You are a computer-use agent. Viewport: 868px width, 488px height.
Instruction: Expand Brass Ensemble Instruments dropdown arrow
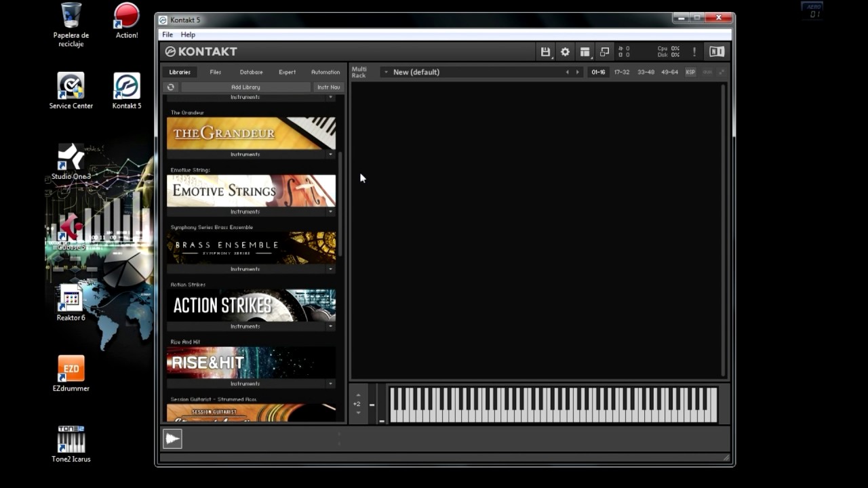(x=331, y=269)
